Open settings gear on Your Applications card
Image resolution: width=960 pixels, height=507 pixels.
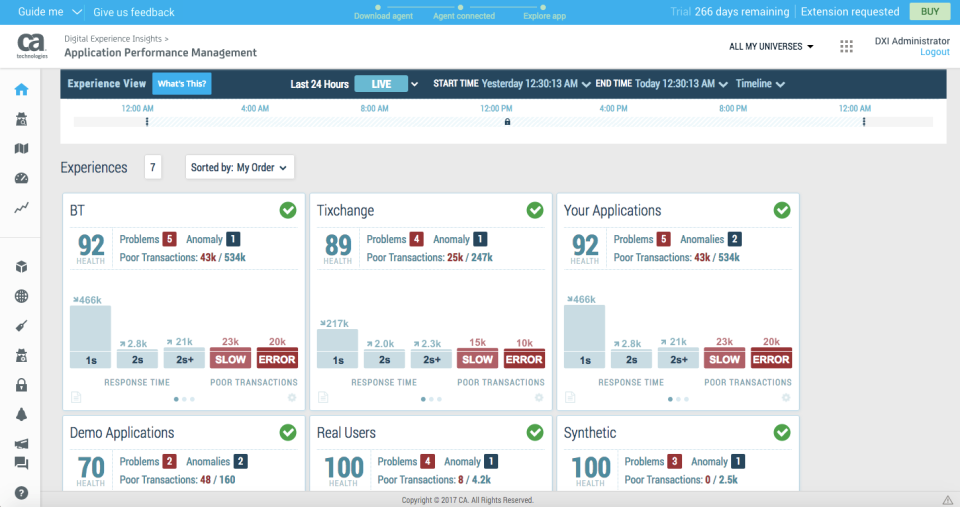pyautogui.click(x=786, y=397)
